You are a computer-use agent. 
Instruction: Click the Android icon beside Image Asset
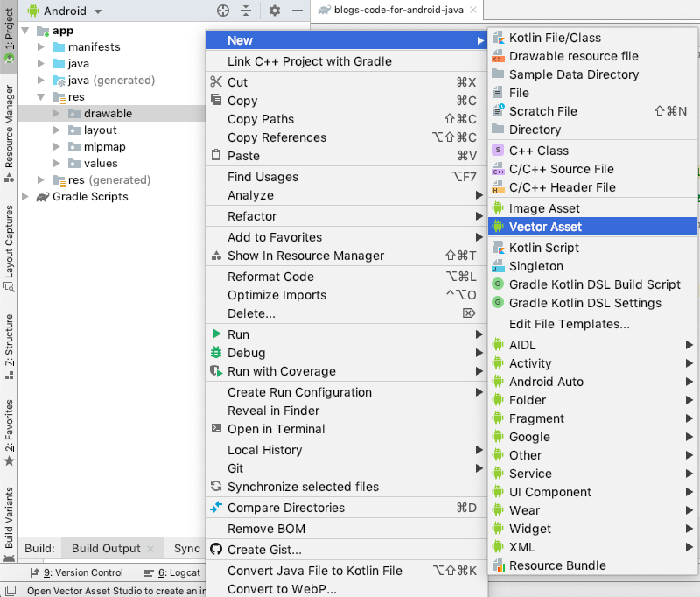(498, 207)
